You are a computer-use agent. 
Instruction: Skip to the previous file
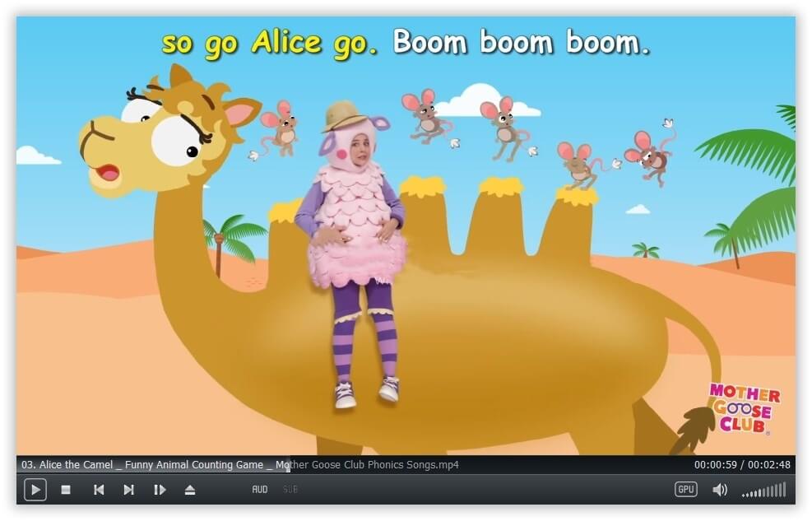[99, 490]
